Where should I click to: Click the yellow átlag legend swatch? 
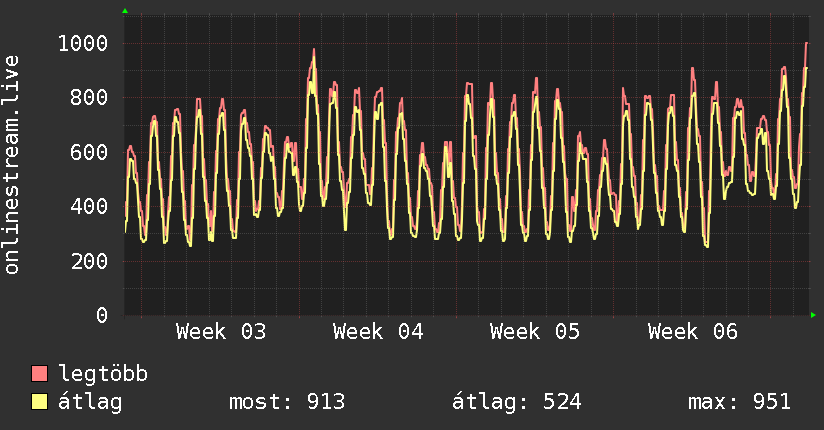[x=40, y=402]
